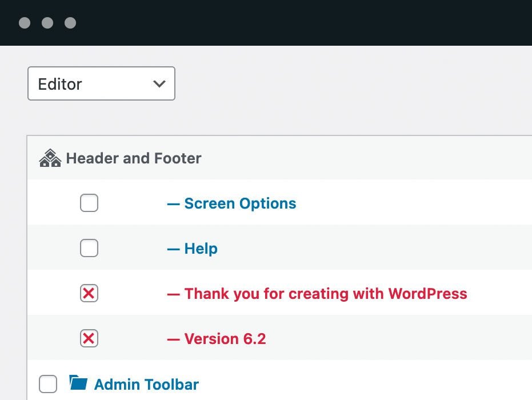Open the Help item link
532x400 pixels.
pos(201,249)
